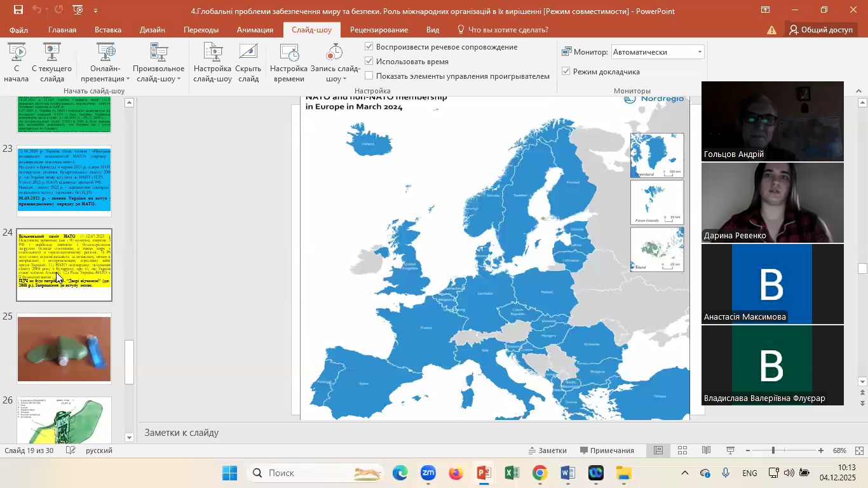Screen dimensions: 868x488
Task: Toggle the play narrations checkbox
Action: [369, 47]
